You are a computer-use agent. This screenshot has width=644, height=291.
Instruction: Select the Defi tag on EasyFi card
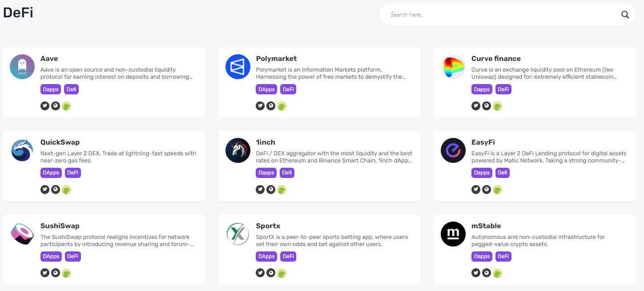click(502, 173)
